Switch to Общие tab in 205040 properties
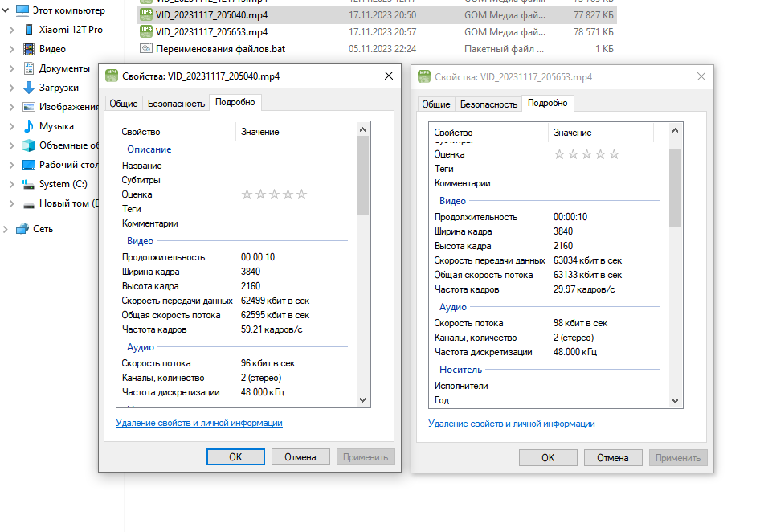Image resolution: width=764 pixels, height=532 pixels. [x=123, y=104]
